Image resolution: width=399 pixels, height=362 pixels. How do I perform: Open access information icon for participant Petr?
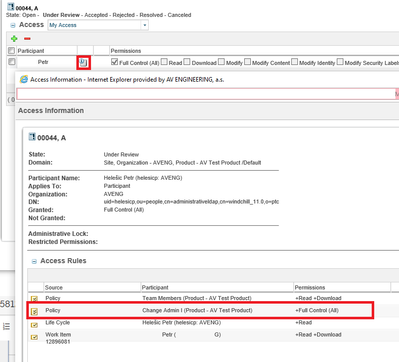coord(83,62)
